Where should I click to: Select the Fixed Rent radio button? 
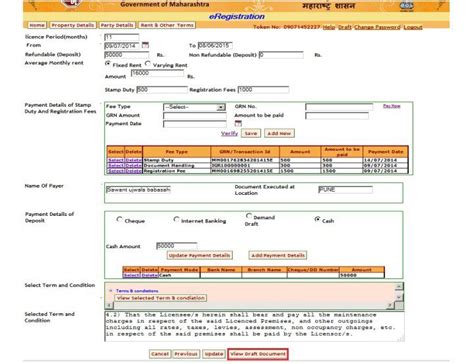[x=108, y=63]
